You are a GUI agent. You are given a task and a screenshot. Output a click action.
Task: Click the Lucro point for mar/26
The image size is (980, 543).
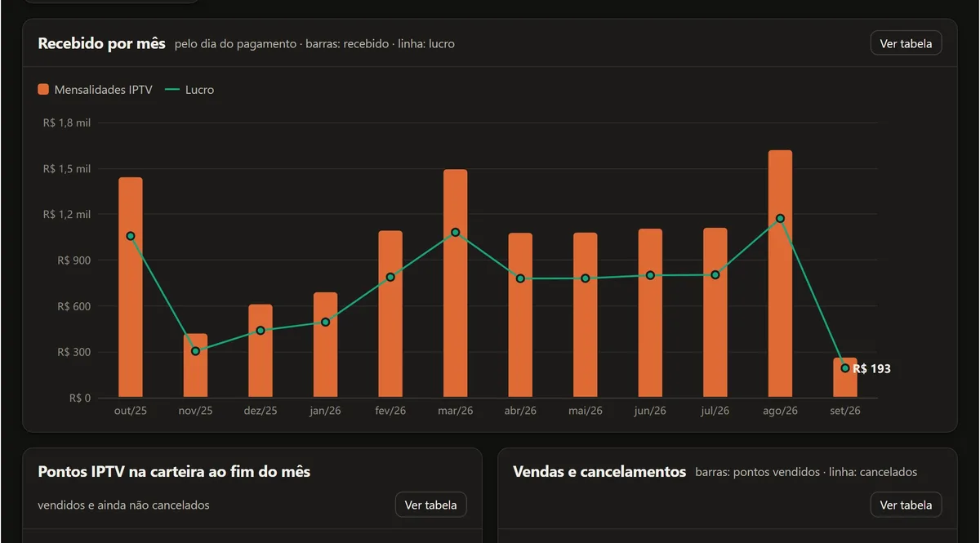pyautogui.click(x=456, y=233)
